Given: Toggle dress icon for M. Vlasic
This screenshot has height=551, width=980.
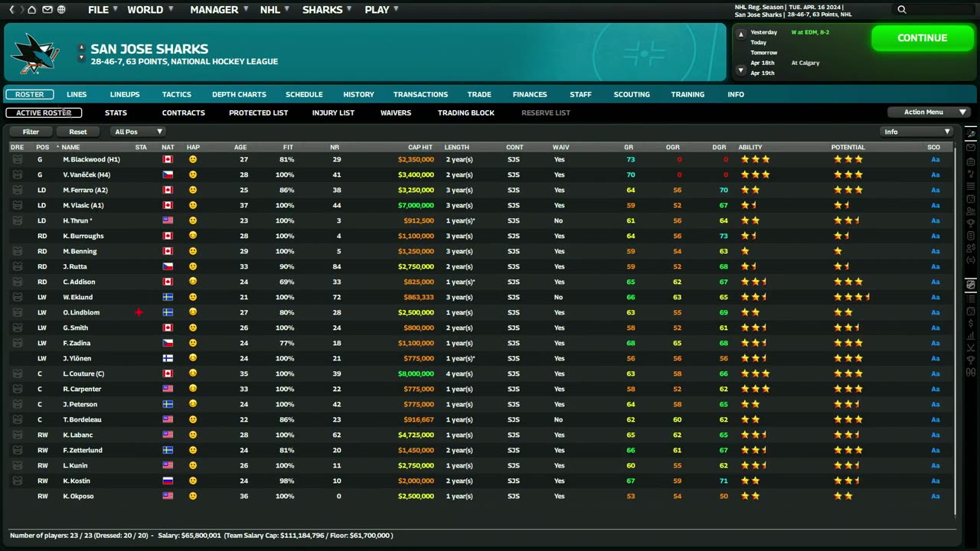Looking at the screenshot, I should [x=18, y=205].
